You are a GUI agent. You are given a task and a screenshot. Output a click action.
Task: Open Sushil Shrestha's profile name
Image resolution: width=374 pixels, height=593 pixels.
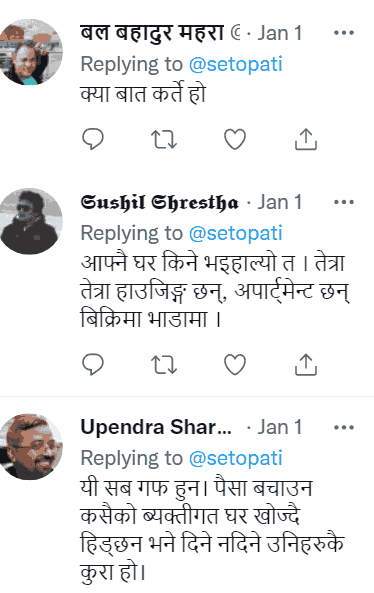click(x=159, y=202)
